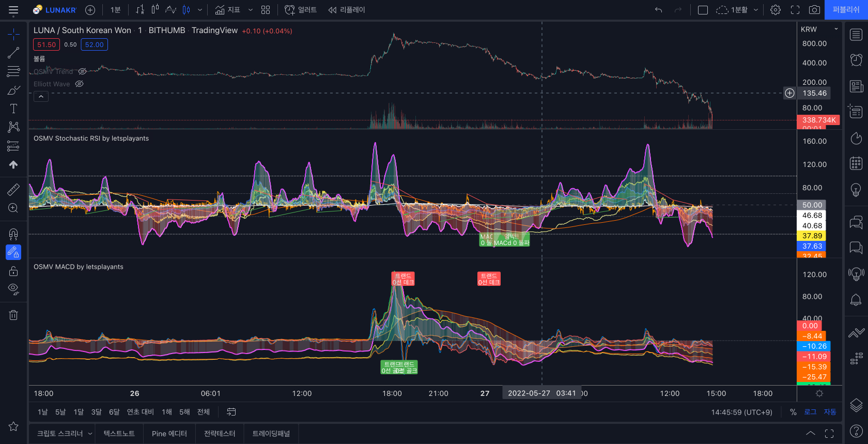This screenshot has height=444, width=868.
Task: Open the alerts clock panel
Action: pyautogui.click(x=856, y=60)
